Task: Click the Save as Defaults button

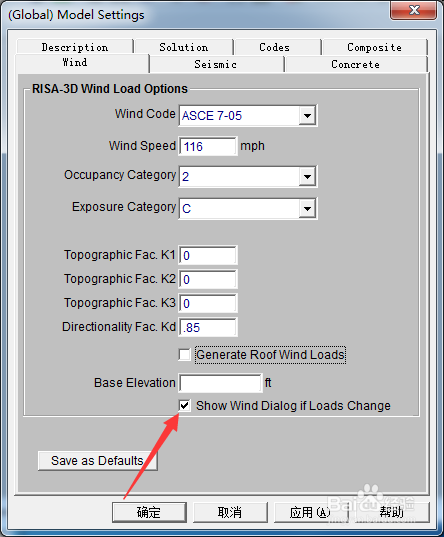Action: tap(97, 461)
